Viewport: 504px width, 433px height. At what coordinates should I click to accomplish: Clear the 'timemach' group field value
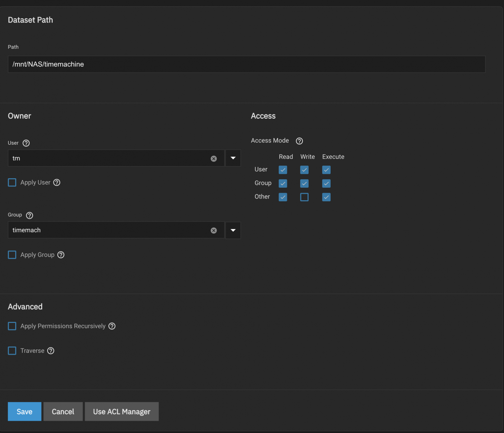(214, 231)
